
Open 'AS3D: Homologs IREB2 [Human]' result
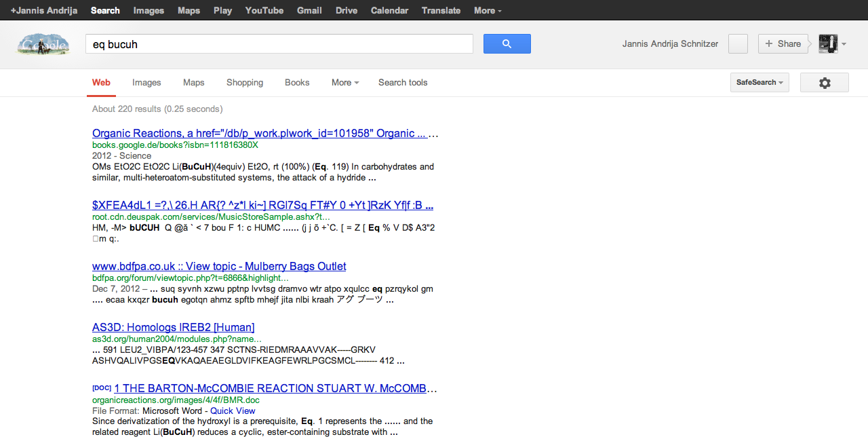[x=173, y=327]
